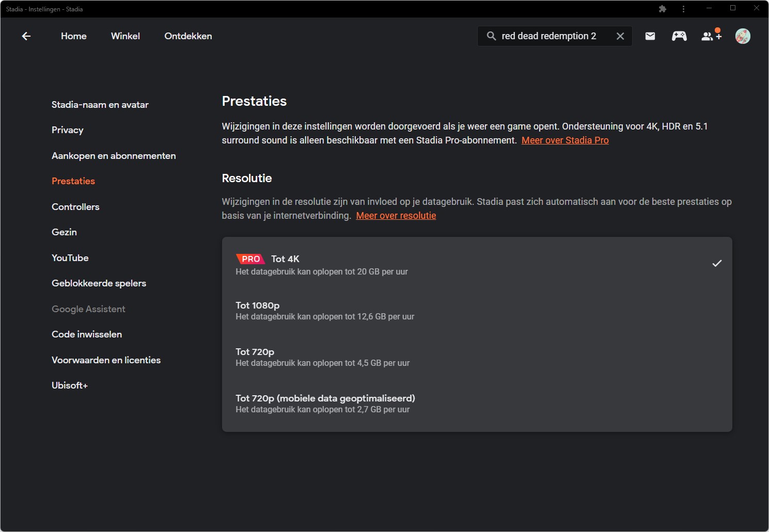Image resolution: width=769 pixels, height=532 pixels.
Task: Go back using the left arrow icon
Action: tap(26, 36)
